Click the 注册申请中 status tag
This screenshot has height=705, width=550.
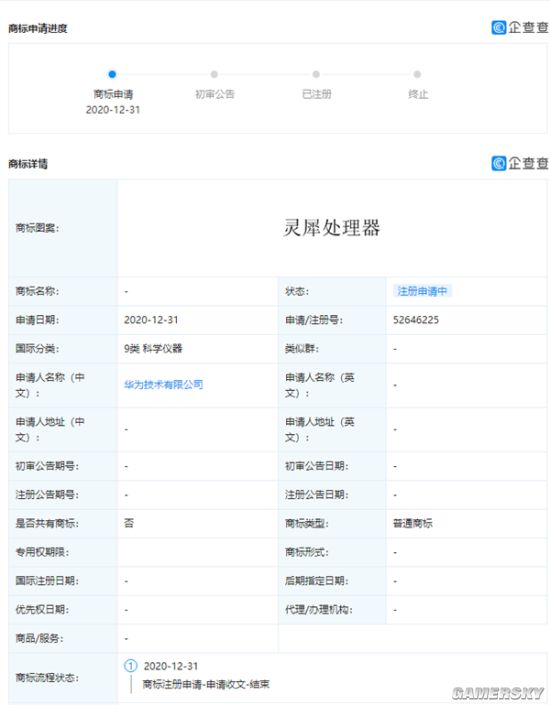[422, 291]
